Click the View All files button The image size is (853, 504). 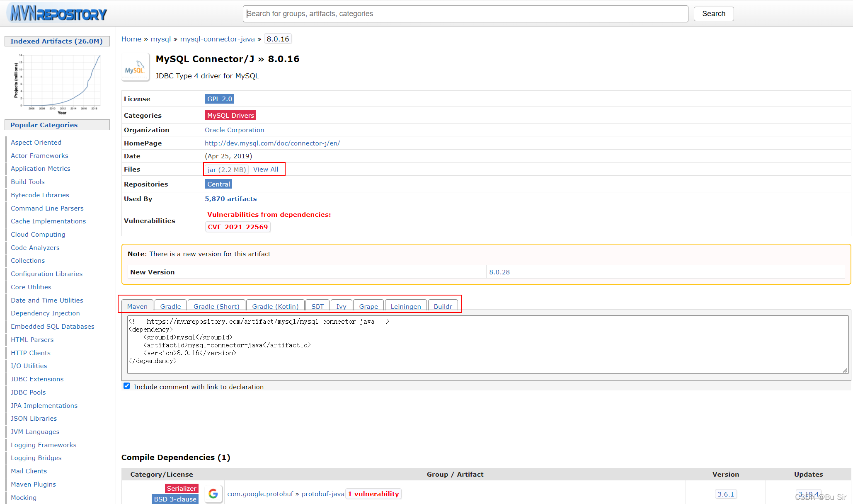tap(265, 169)
